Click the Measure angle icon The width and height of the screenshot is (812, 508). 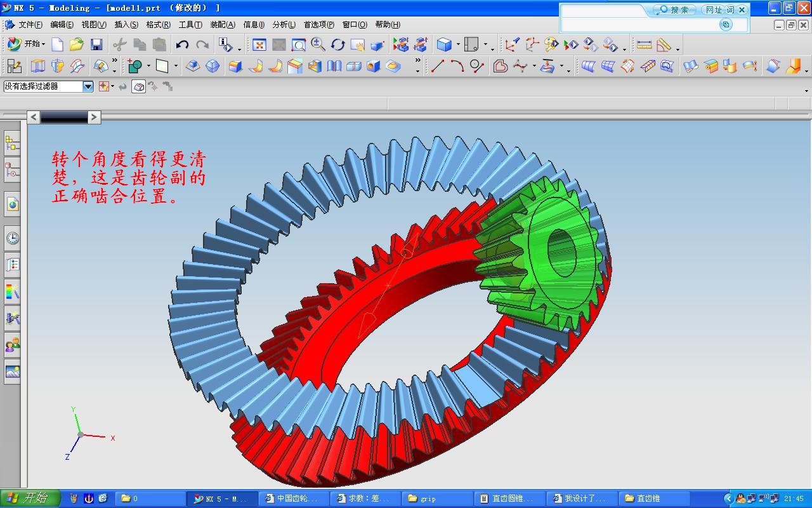coord(664,44)
